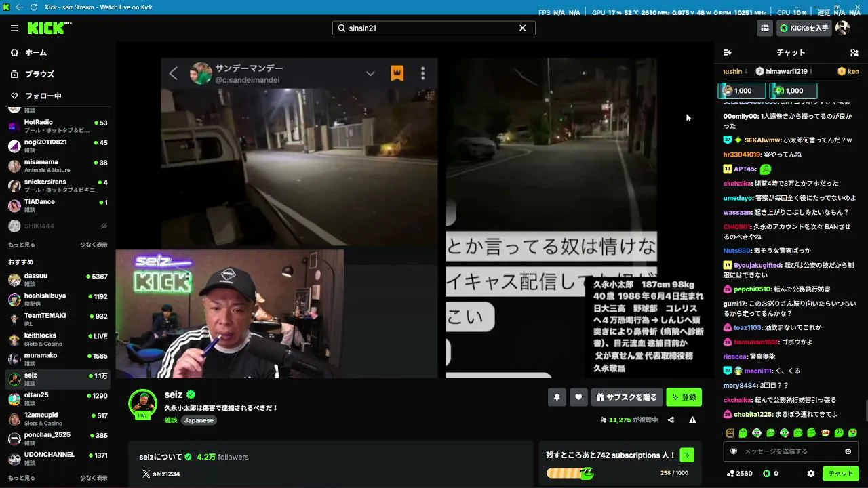This screenshot has width=868, height=488.
Task: Click seiz streamer avatar with LIVE badge
Action: (142, 404)
